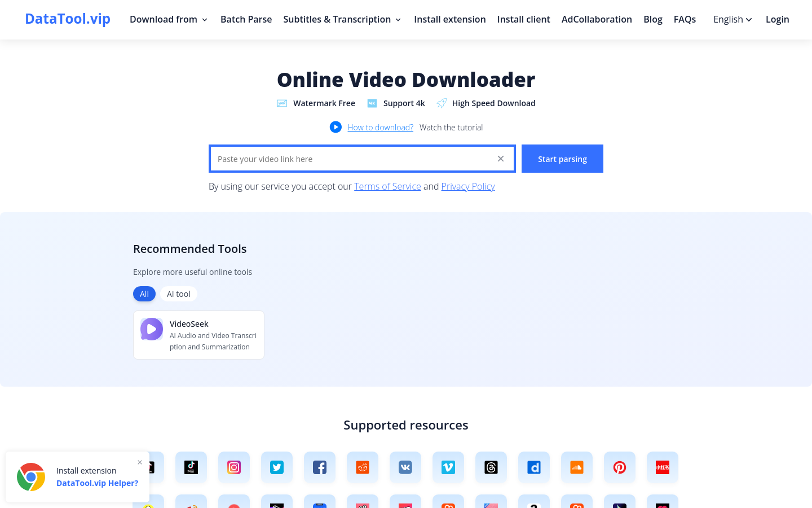Open the Douyin (TikTok China) resource icon

[191, 467]
